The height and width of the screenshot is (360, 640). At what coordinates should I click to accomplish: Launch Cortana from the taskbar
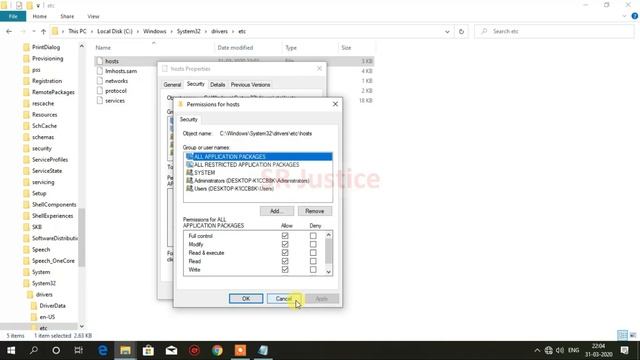point(56,350)
